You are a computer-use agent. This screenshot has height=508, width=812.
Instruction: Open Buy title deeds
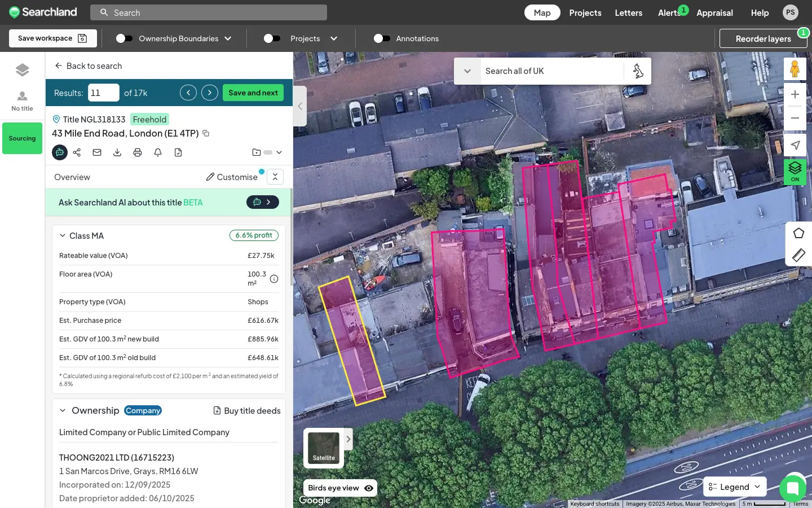[246, 411]
